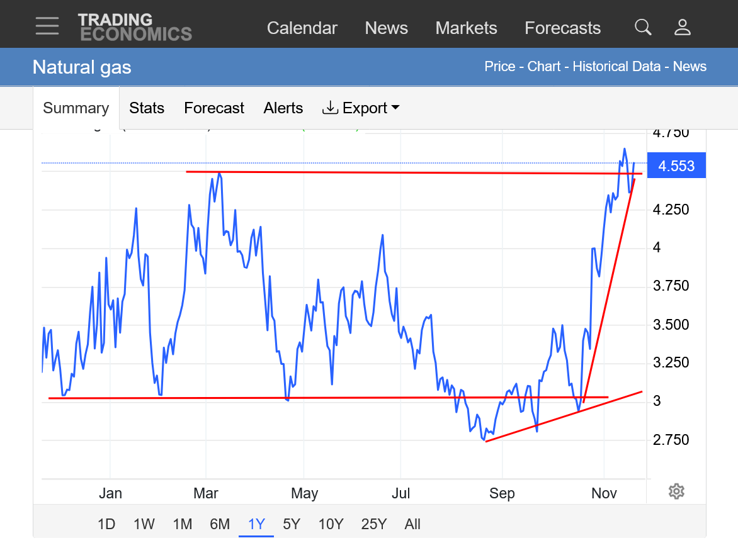Open the search magnifier icon

[x=642, y=27]
